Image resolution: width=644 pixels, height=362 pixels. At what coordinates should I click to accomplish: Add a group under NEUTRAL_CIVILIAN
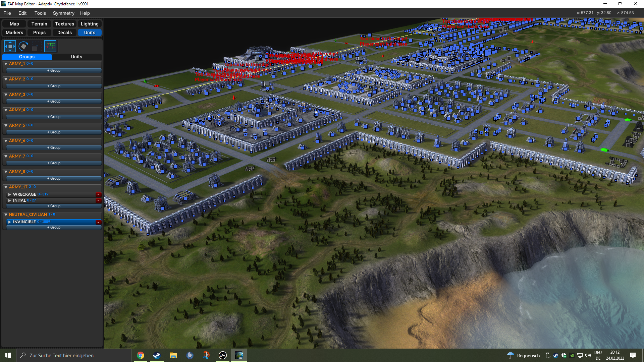pyautogui.click(x=54, y=228)
